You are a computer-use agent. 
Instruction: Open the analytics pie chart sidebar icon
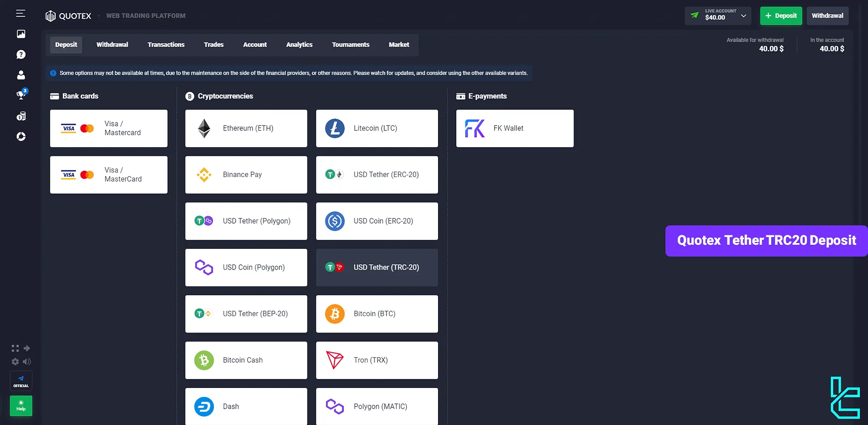(21, 136)
